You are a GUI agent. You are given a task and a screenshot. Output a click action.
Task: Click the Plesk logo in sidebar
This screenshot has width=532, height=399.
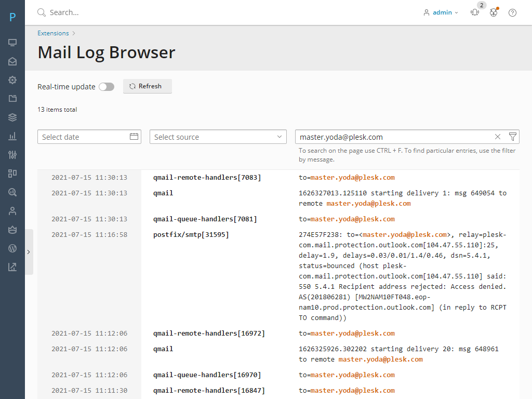tap(12, 17)
